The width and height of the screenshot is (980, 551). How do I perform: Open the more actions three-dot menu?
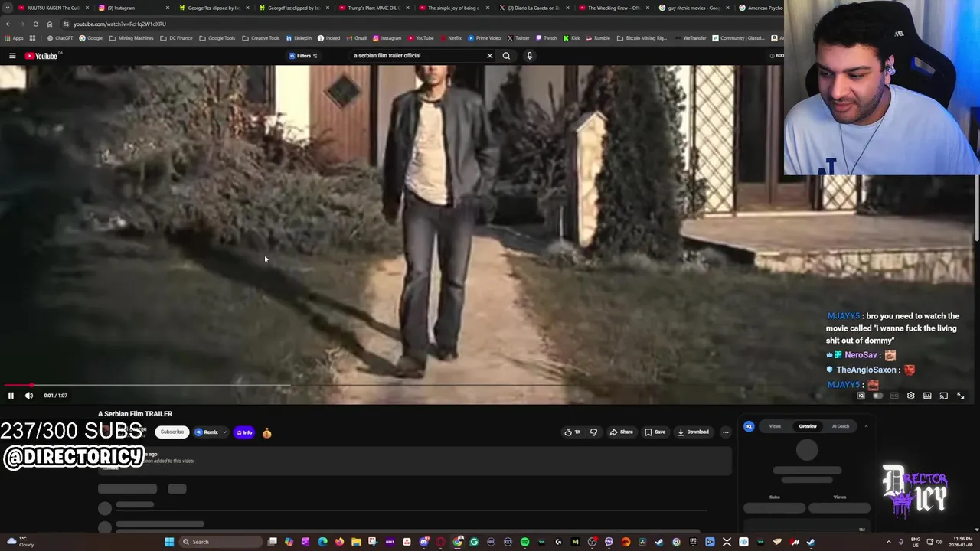tap(726, 432)
